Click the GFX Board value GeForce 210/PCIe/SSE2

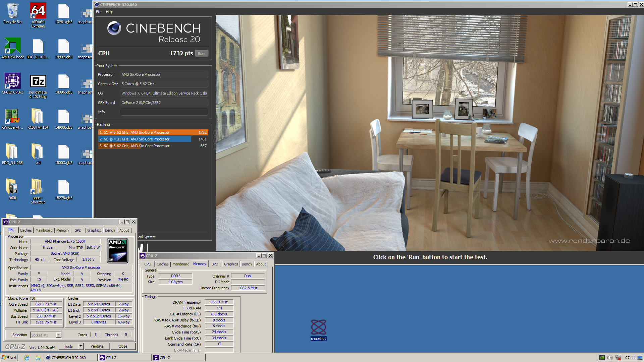[164, 103]
